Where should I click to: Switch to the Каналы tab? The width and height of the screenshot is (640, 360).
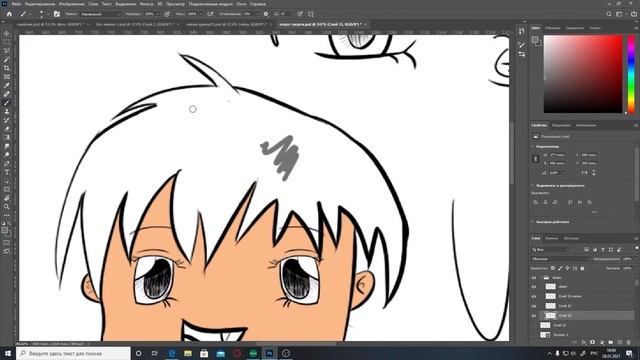[x=552, y=238]
